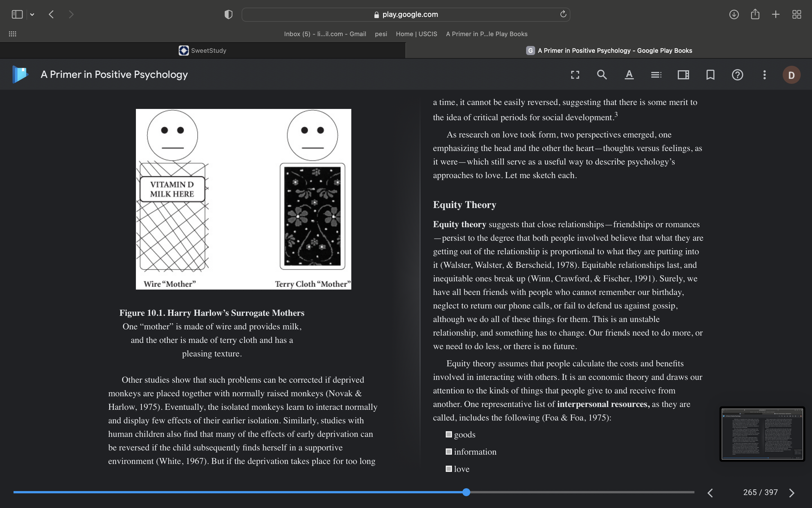Screen dimensions: 812x508
Task: Open a new tab
Action: pos(776,14)
